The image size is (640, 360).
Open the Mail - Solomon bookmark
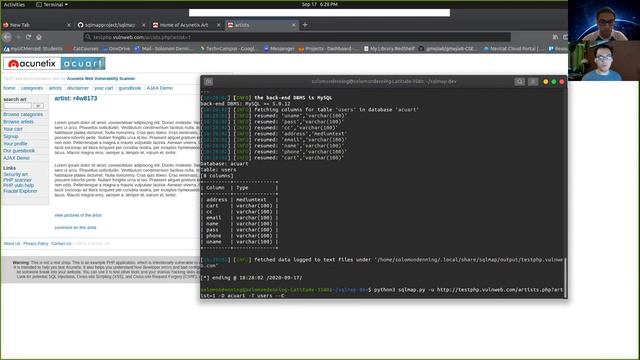163,49
